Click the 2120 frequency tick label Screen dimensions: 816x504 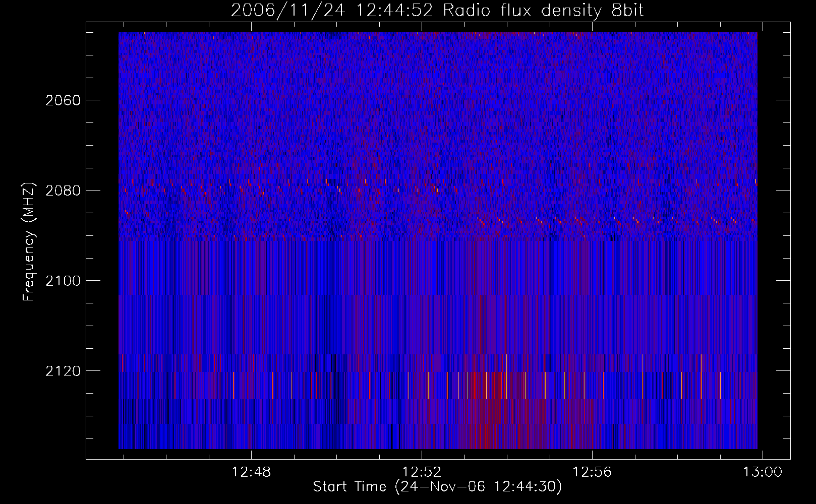point(63,371)
